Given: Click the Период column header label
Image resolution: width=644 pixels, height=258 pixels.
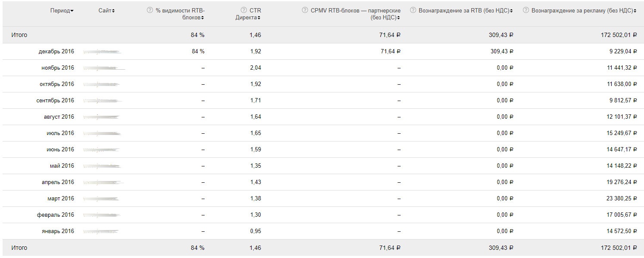Looking at the screenshot, I should (x=60, y=11).
